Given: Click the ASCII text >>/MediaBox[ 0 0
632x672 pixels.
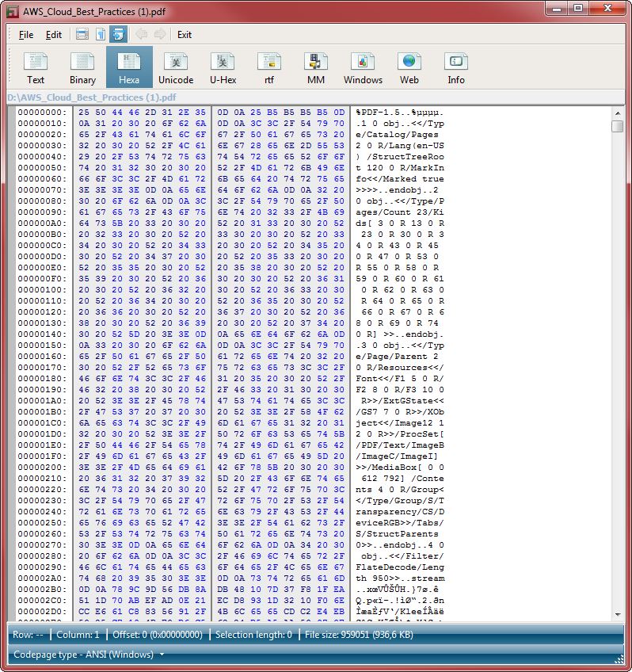Looking at the screenshot, I should point(400,467).
